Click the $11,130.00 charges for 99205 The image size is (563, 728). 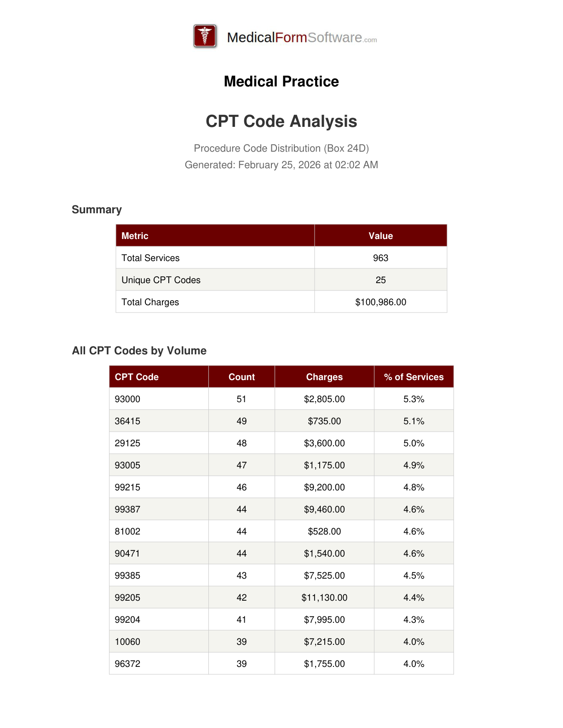click(x=324, y=597)
